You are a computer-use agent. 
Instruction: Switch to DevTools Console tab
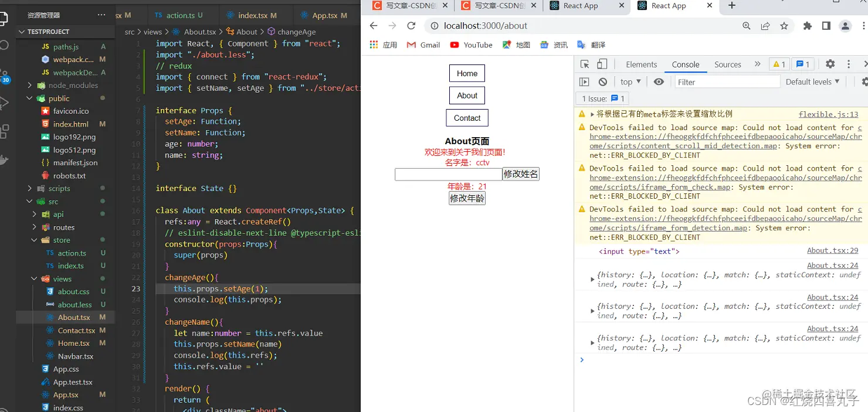[x=686, y=64]
